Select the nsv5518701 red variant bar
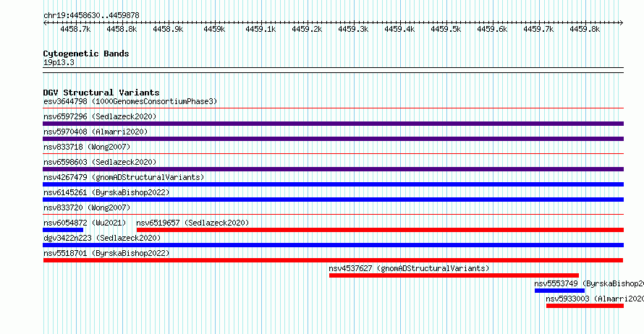This screenshot has height=334, width=644. (333, 260)
